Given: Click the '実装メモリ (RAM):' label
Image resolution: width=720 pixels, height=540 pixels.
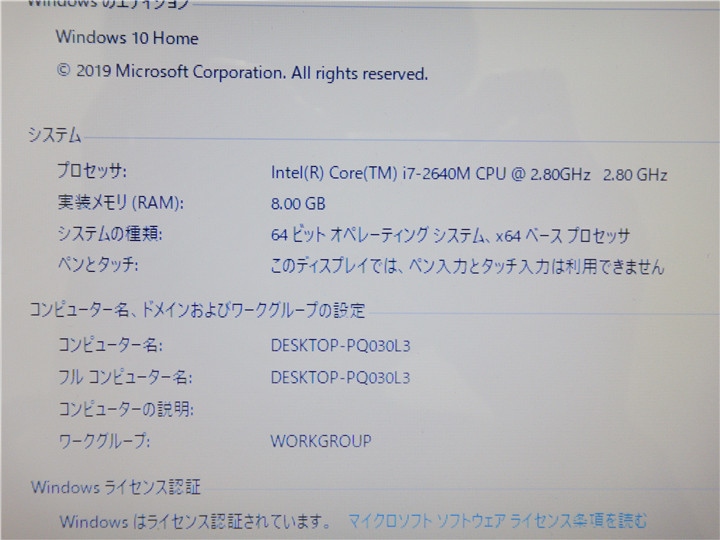Looking at the screenshot, I should click(x=120, y=202).
